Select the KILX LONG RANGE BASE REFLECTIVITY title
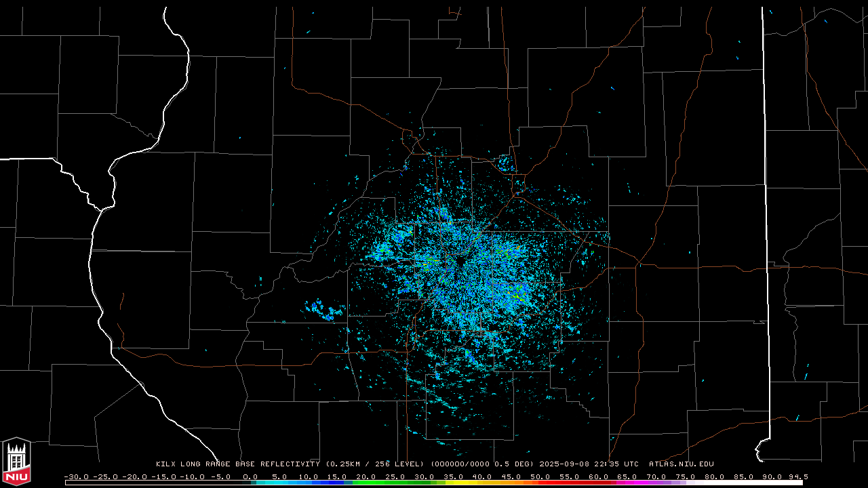Viewport: 868px width, 488px height. (x=238, y=464)
